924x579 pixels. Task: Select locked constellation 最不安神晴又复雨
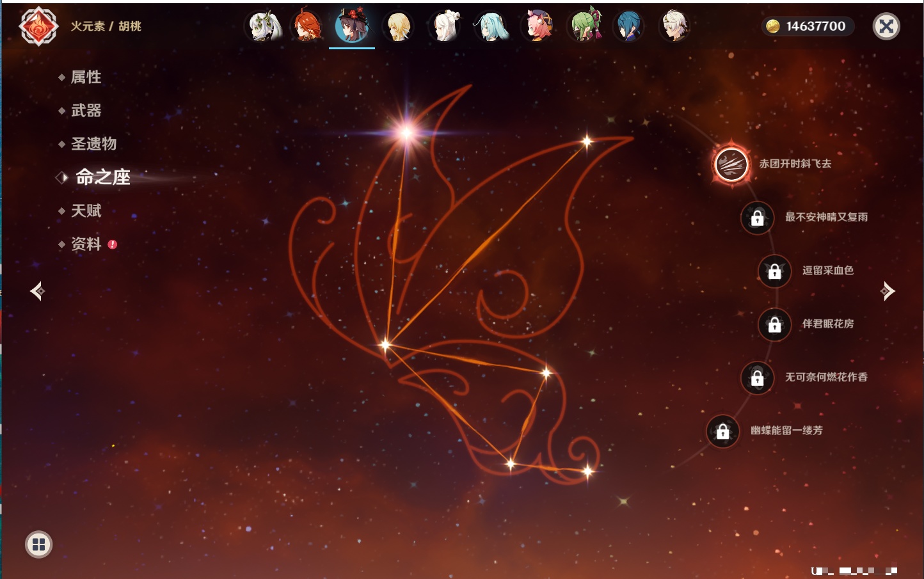758,218
